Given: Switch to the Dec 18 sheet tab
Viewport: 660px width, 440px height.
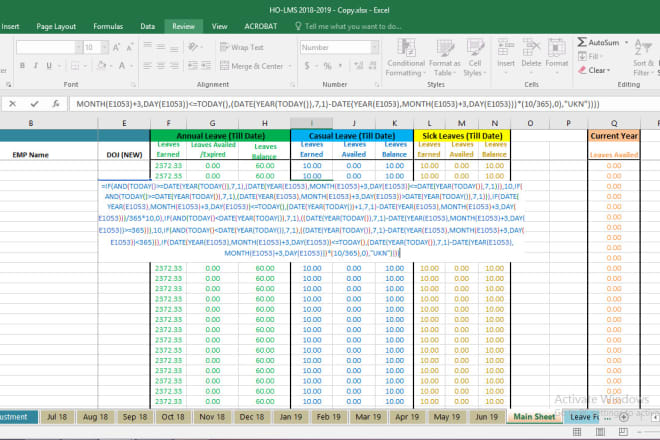Looking at the screenshot, I should [x=252, y=417].
